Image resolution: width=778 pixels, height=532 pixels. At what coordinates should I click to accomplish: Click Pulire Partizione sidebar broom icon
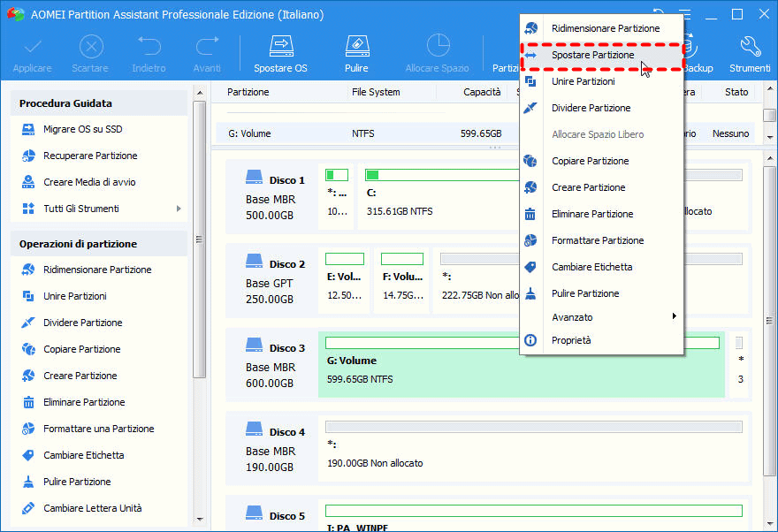tap(28, 482)
